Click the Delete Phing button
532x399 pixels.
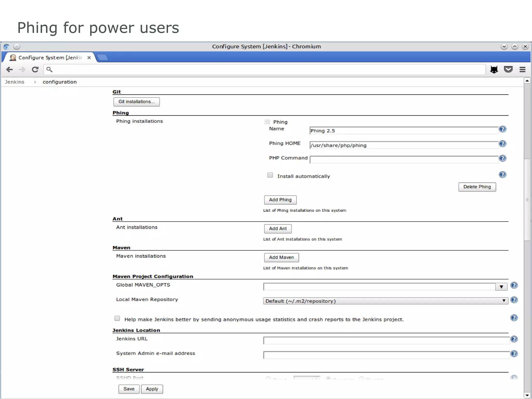477,187
